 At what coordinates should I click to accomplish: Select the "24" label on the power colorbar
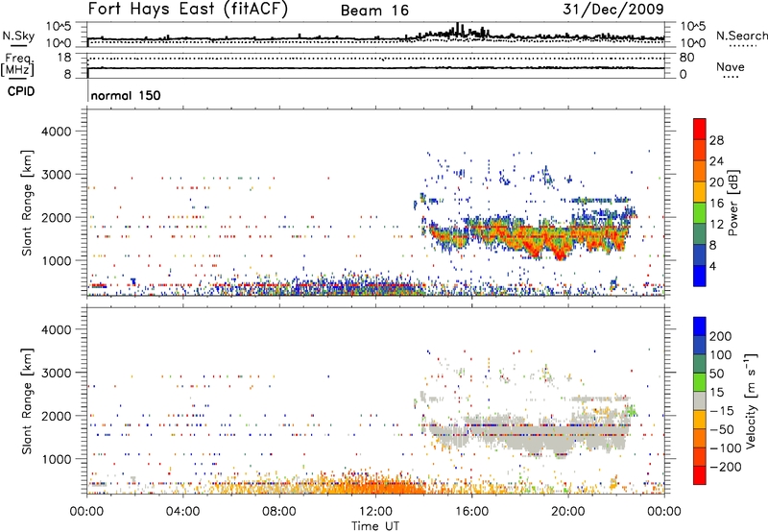point(716,161)
